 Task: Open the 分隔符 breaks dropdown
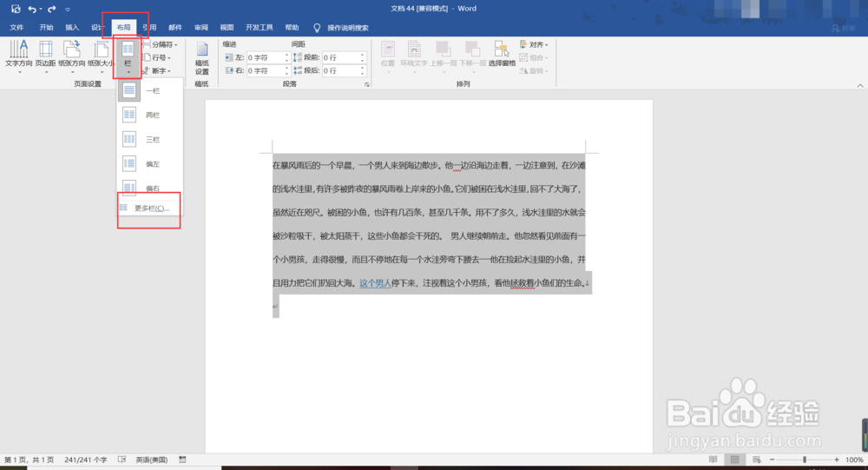160,44
